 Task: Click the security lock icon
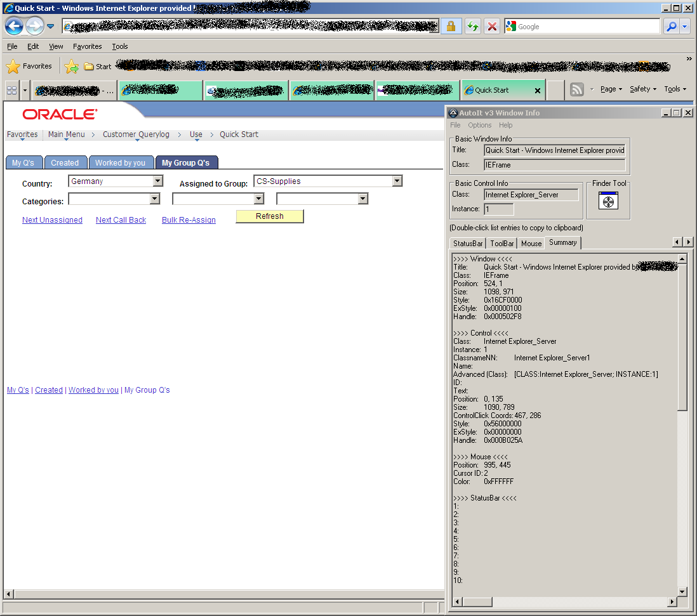[x=451, y=27]
